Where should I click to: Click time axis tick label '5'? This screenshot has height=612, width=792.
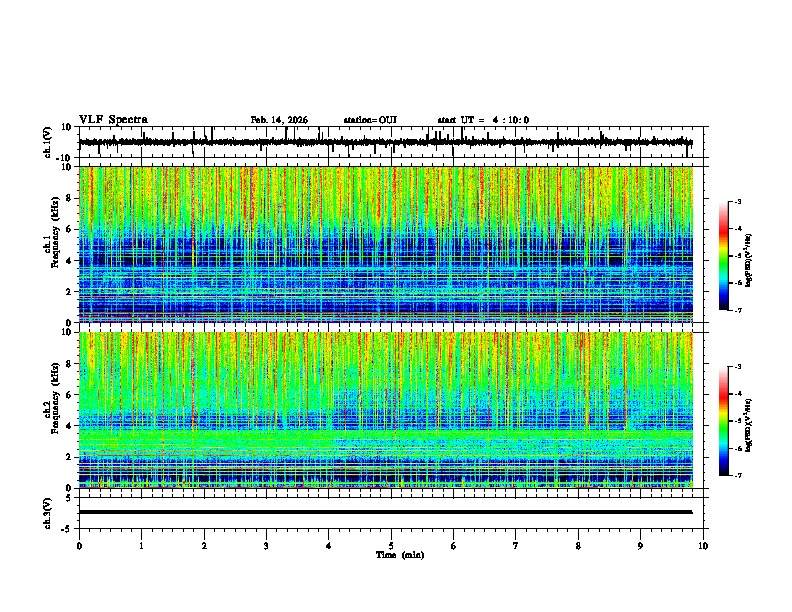(391, 546)
